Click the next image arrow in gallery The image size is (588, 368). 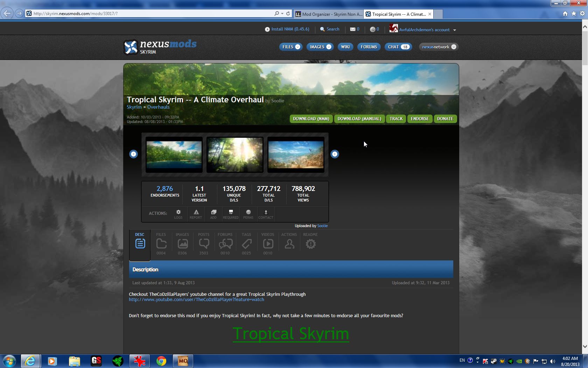click(x=335, y=154)
